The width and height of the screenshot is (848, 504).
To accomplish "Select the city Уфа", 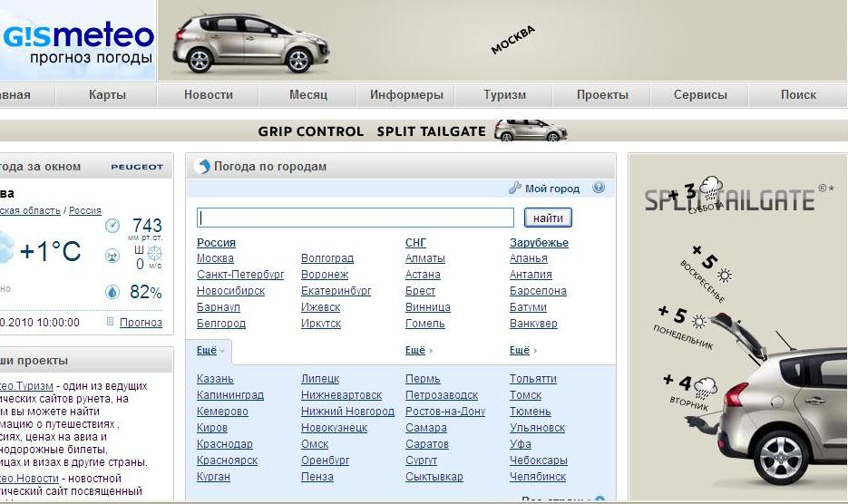I will 521,444.
